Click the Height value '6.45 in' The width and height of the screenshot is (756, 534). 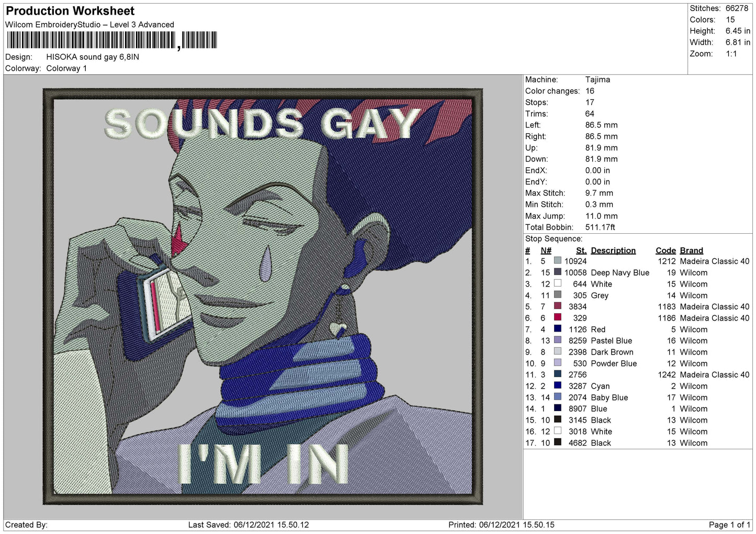tap(738, 31)
